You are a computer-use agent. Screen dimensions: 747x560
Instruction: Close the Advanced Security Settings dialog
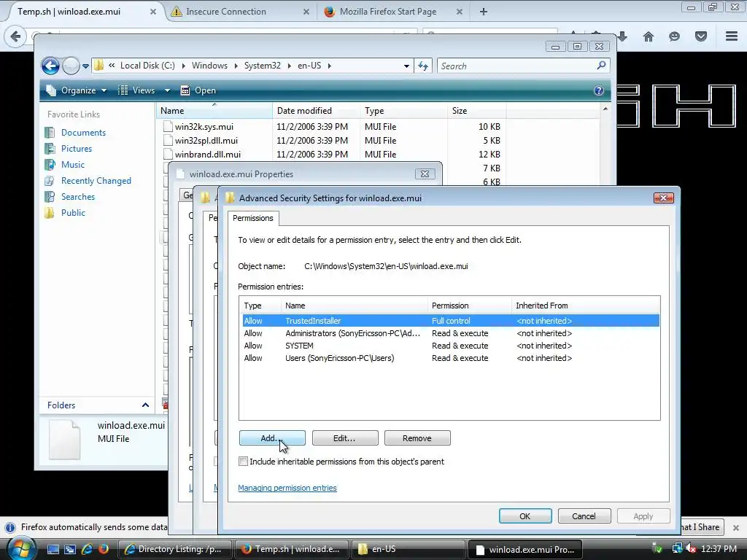pyautogui.click(x=663, y=198)
